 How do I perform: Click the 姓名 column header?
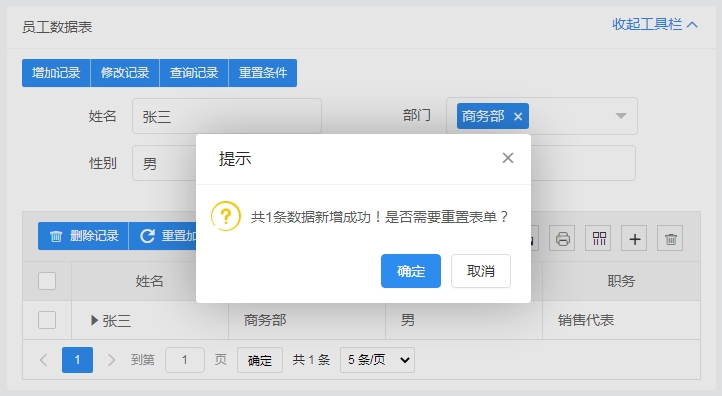(x=150, y=281)
